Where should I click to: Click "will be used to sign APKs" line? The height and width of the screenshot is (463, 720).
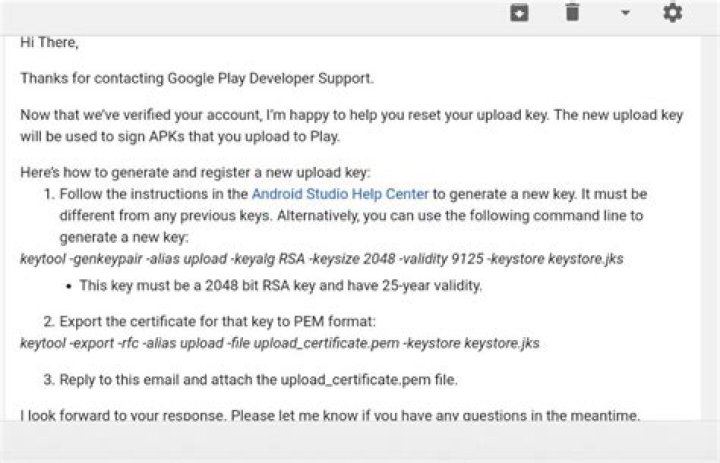pyautogui.click(x=180, y=137)
